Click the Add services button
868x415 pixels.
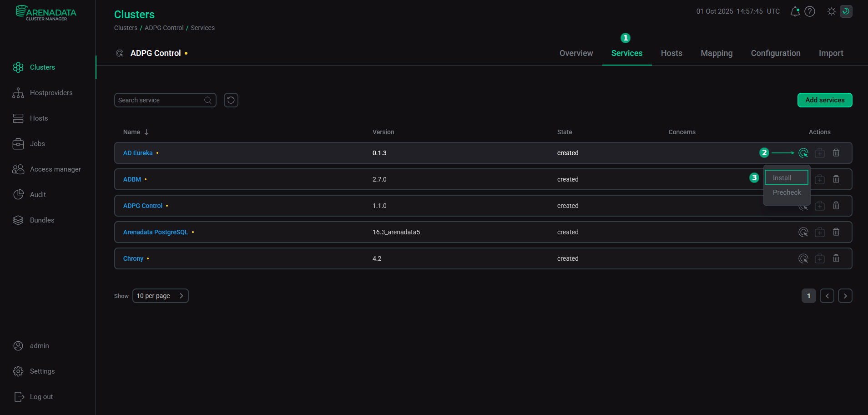point(824,100)
